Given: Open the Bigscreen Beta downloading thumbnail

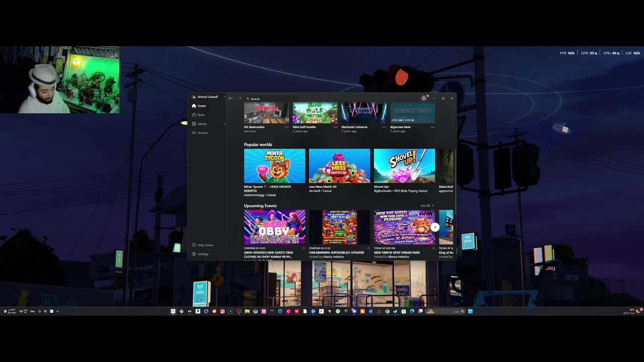Looking at the screenshot, I should [x=413, y=113].
